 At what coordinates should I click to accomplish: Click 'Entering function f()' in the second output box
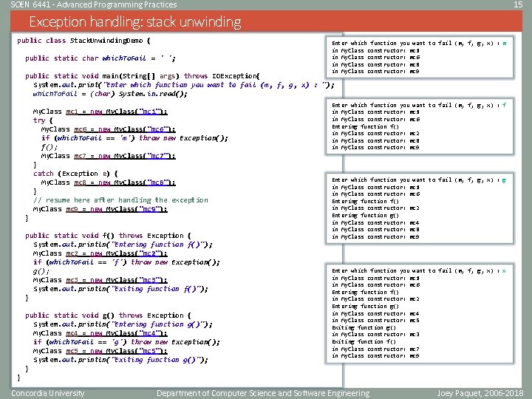click(x=366, y=126)
